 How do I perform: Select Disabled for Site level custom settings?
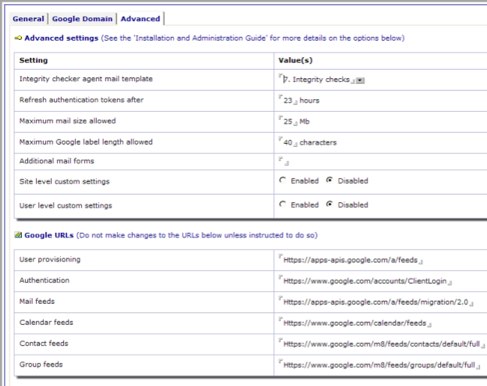click(x=329, y=180)
